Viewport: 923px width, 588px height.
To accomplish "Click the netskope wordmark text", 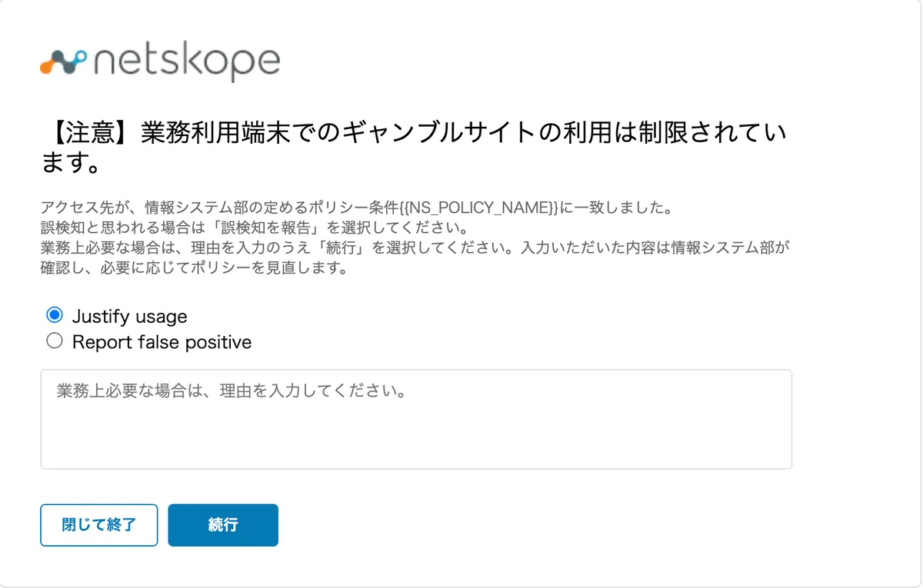I will coord(187,61).
